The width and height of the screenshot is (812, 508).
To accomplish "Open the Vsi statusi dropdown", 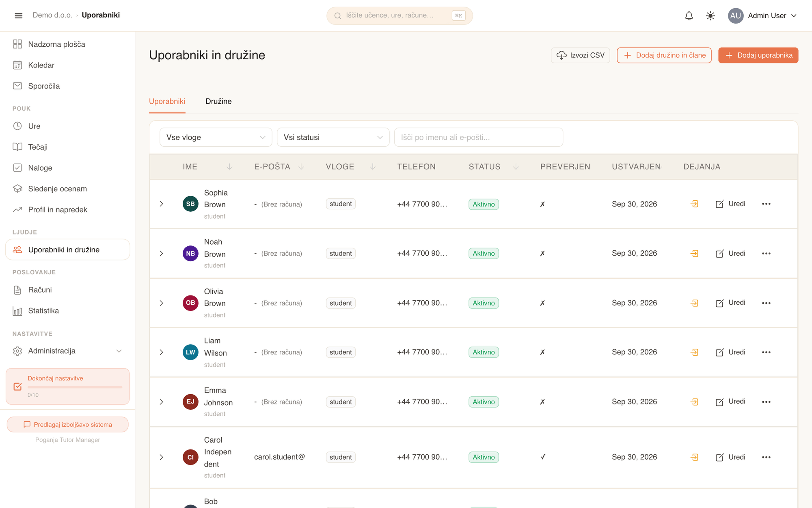I will 333,137.
